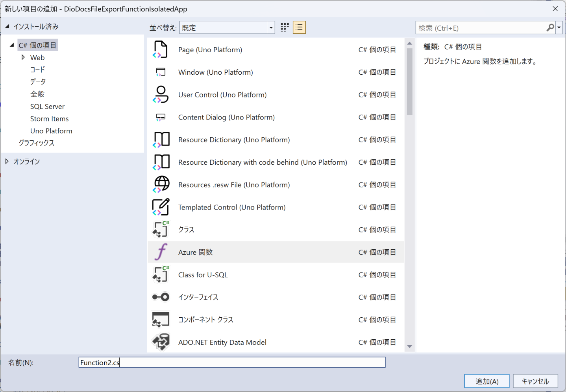Select C# 個の項目 in the tree
566x392 pixels.
coord(38,45)
